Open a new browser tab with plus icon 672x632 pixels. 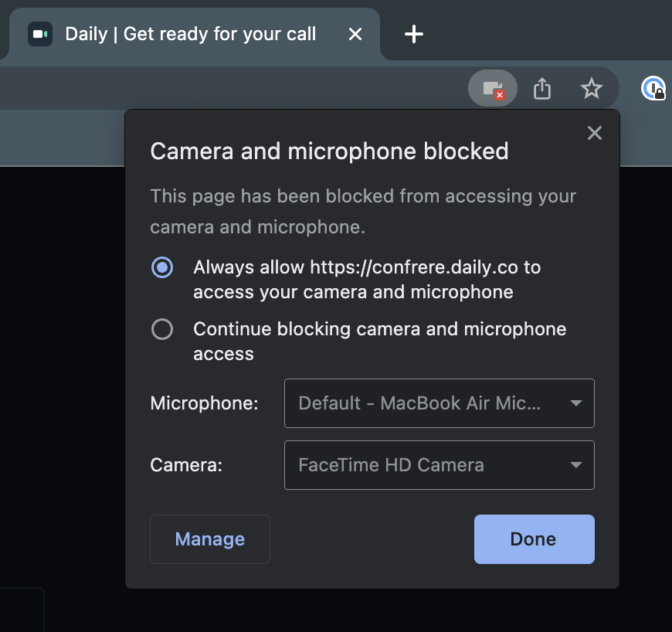pos(413,34)
